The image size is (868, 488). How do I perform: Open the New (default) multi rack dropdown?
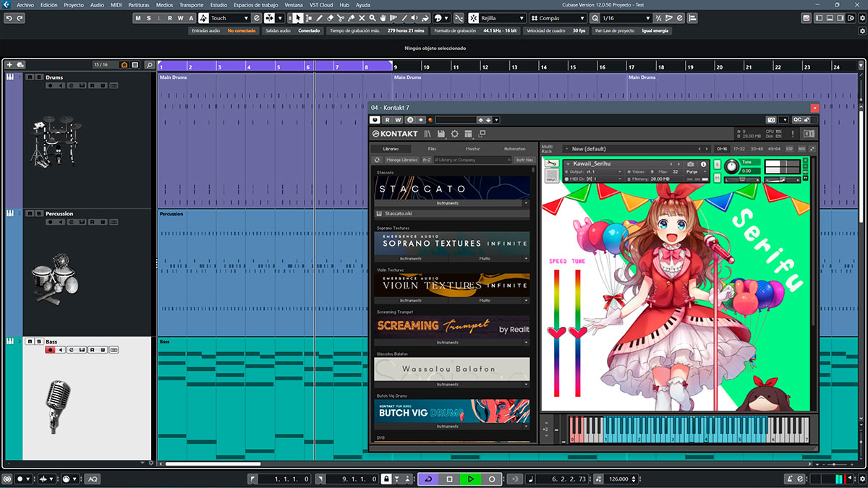click(638, 149)
